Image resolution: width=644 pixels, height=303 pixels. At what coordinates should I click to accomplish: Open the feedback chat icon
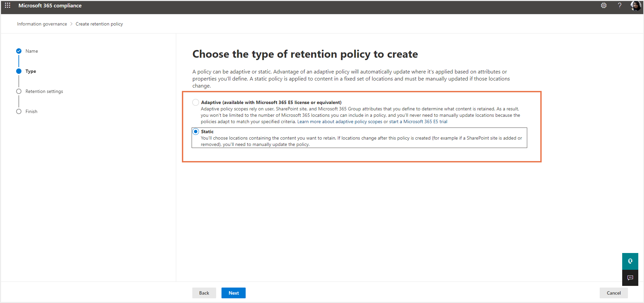[630, 278]
